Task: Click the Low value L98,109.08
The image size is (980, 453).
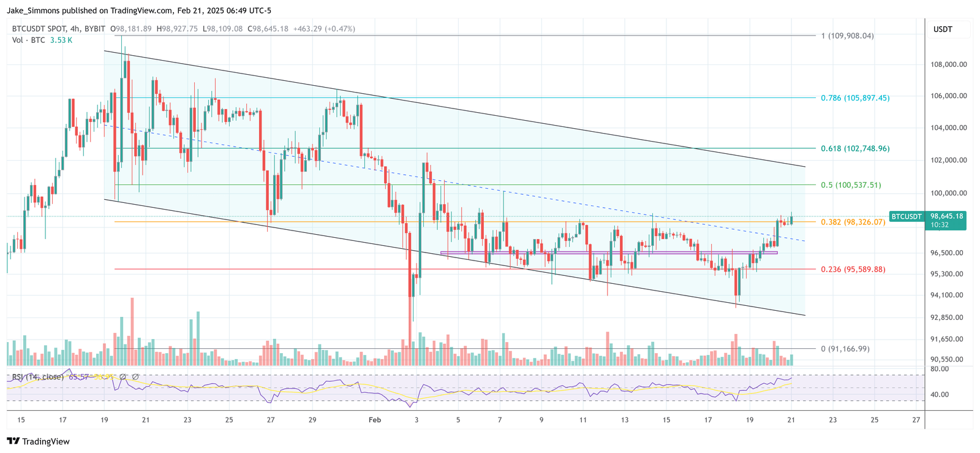Action: tap(223, 29)
